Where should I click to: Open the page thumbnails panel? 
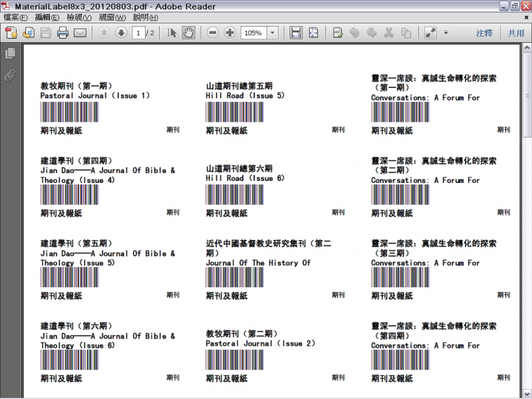tap(10, 53)
